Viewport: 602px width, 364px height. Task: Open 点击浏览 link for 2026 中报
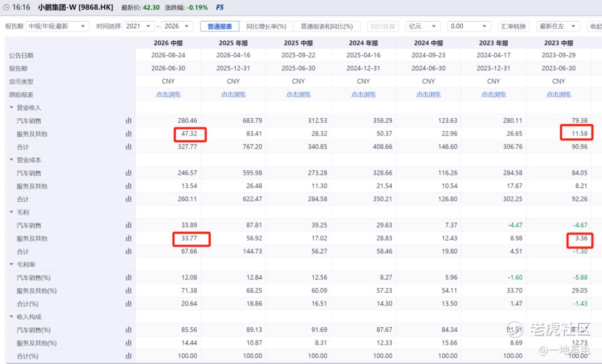pyautogui.click(x=168, y=94)
